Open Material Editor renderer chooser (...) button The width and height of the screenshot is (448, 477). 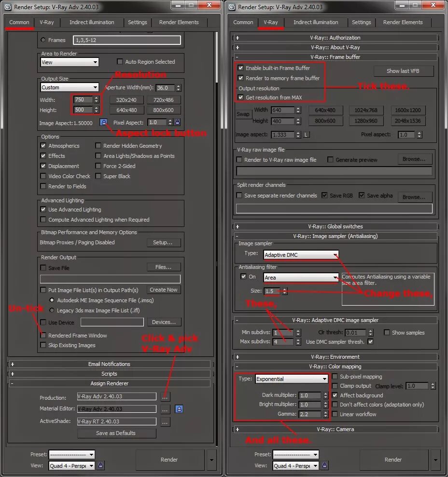(x=165, y=409)
